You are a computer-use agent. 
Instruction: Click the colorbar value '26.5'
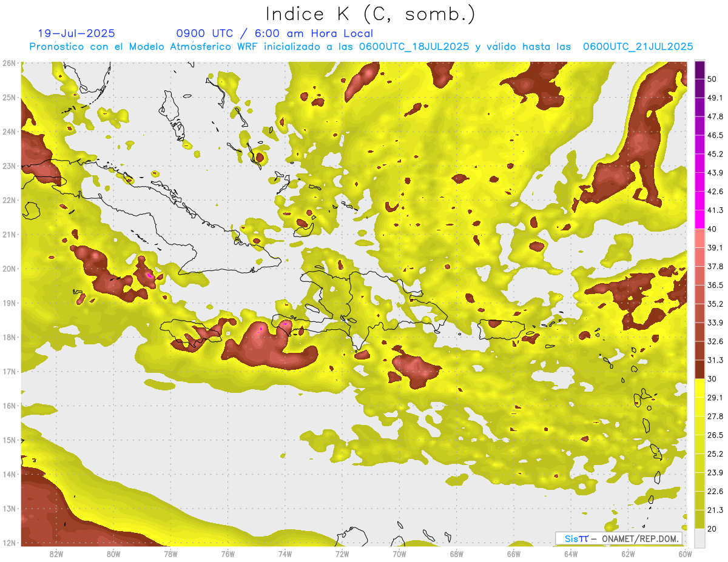click(x=715, y=435)
